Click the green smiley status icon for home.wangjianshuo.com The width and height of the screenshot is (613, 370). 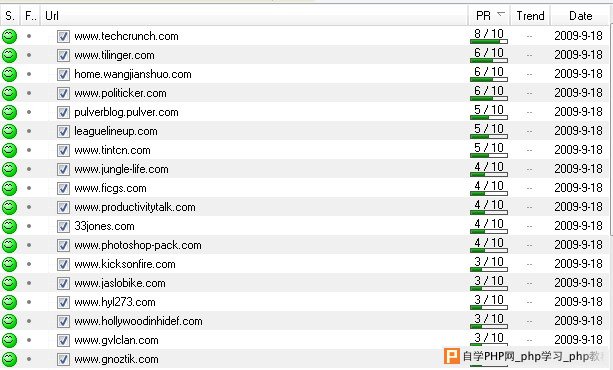pos(9,74)
